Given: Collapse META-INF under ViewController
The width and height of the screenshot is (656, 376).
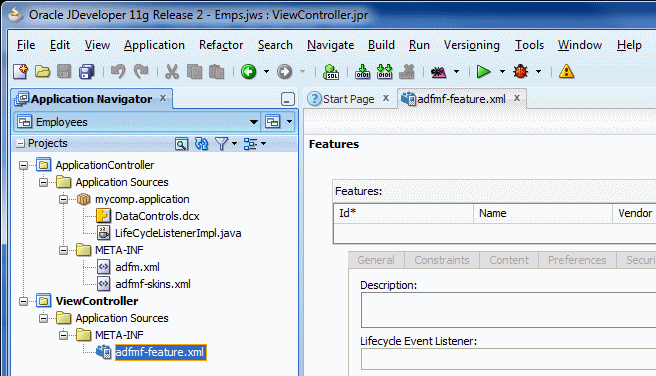Looking at the screenshot, I should [63, 335].
